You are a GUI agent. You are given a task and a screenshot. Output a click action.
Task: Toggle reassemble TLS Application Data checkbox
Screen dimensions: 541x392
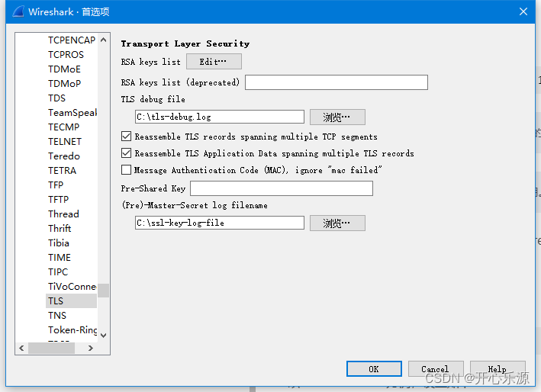coord(126,153)
